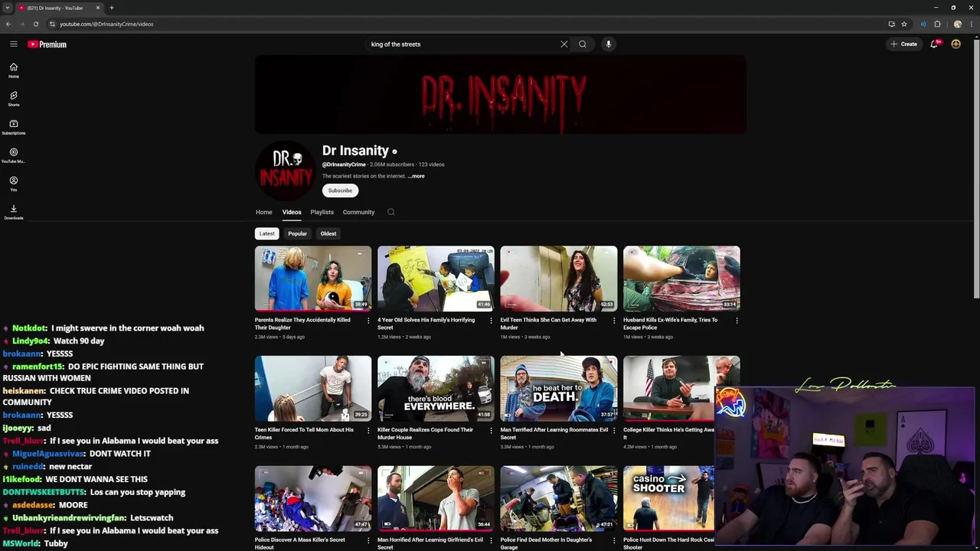Click the Dr Insanity channel avatar
980x551 pixels.
[x=286, y=171]
